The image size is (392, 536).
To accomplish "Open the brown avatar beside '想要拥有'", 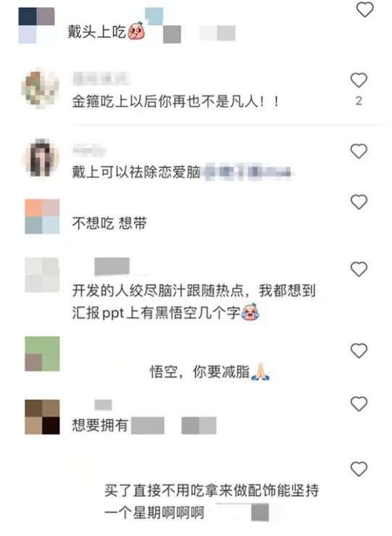I will 42,417.
